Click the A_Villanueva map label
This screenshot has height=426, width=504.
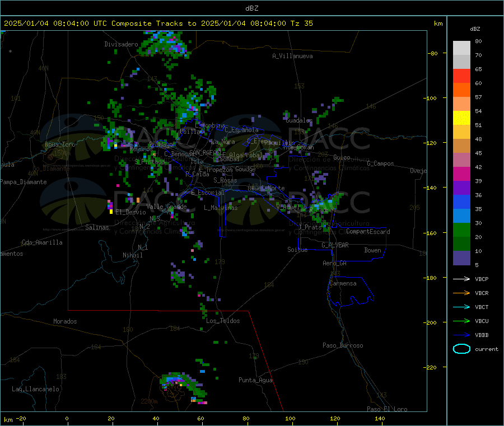click(x=292, y=56)
